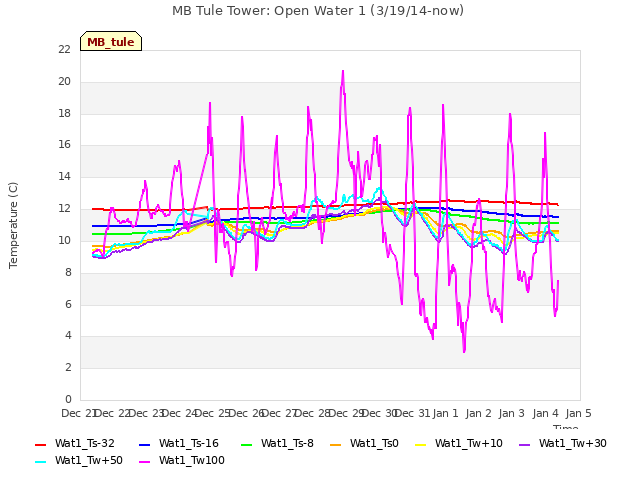Click the yellow Wat1_Tw+10 legend swatch
640x480 pixels.
coord(420,444)
